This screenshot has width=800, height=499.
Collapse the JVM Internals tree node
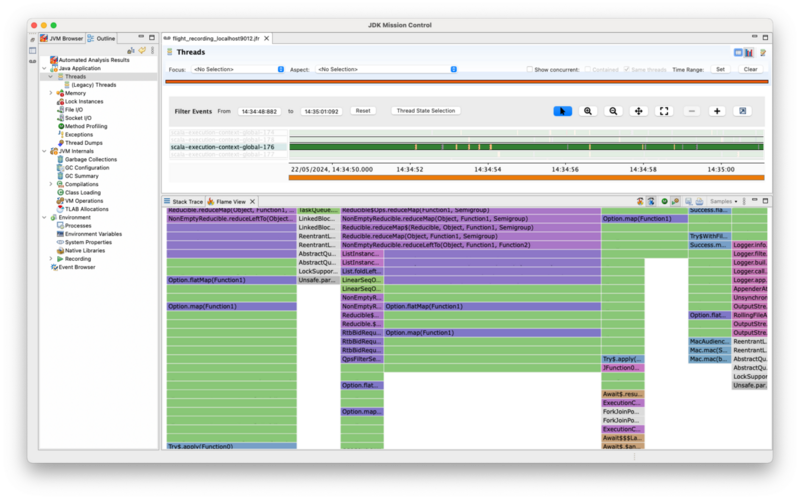[x=44, y=151]
